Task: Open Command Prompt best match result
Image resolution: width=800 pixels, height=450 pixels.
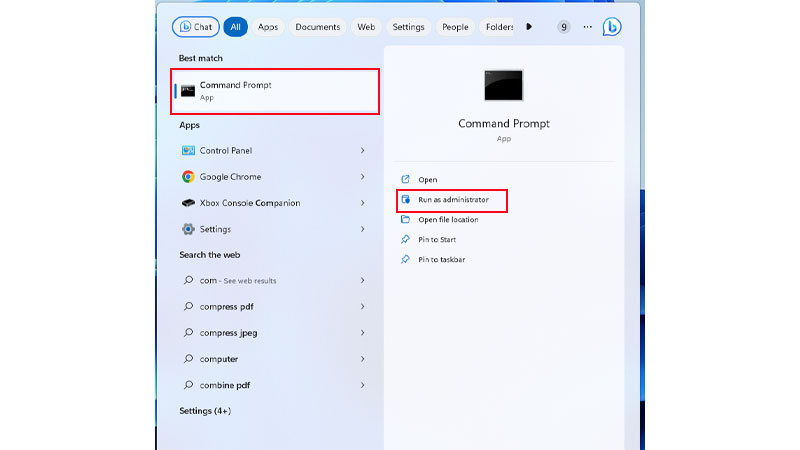Action: coord(275,91)
